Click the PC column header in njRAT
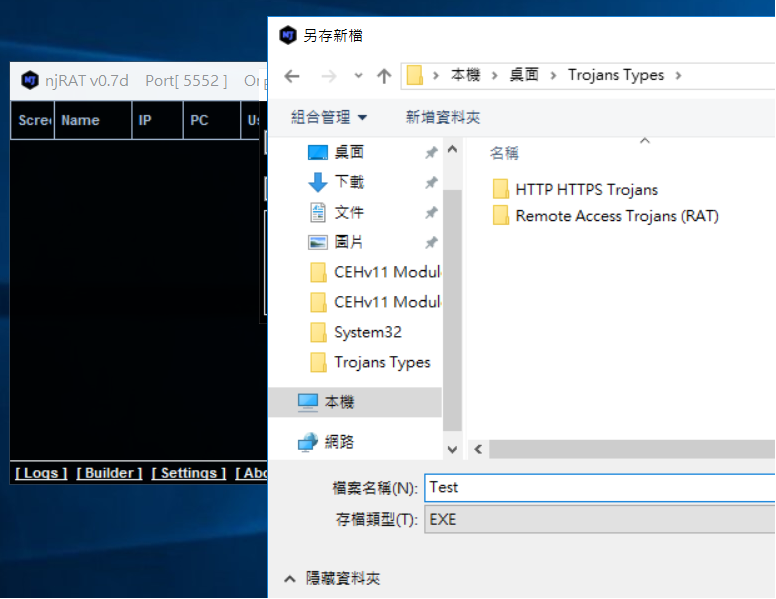Viewport: 776px width, 599px height. click(212, 120)
